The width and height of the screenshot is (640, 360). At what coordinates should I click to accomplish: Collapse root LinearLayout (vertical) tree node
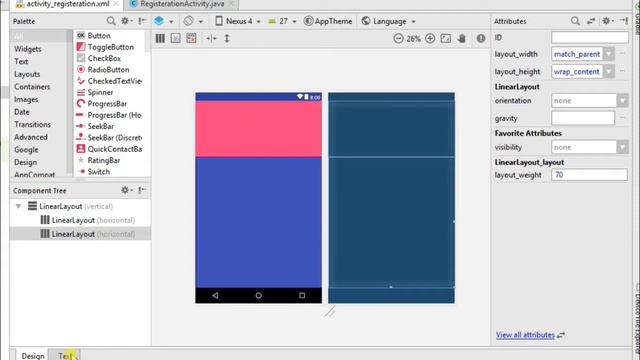[18, 206]
